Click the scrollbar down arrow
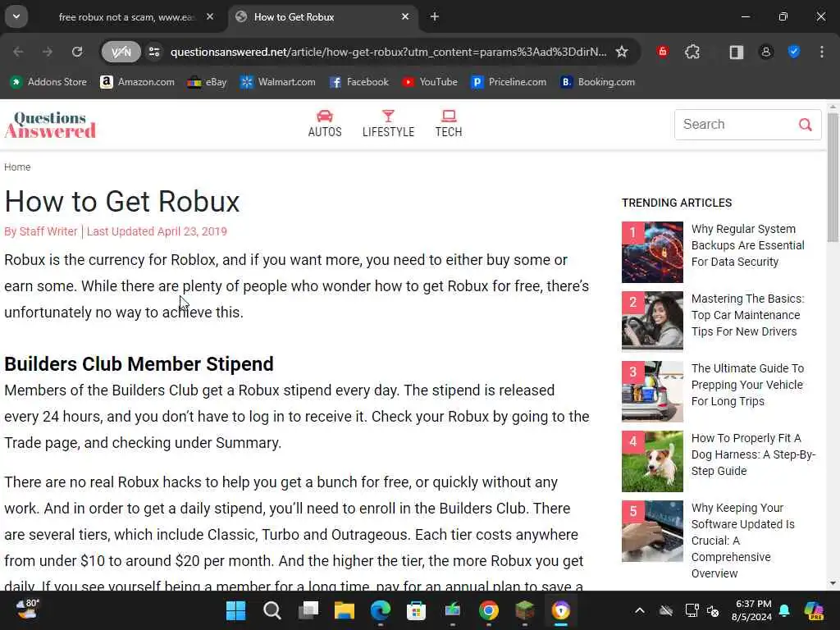840x630 pixels. click(x=833, y=583)
